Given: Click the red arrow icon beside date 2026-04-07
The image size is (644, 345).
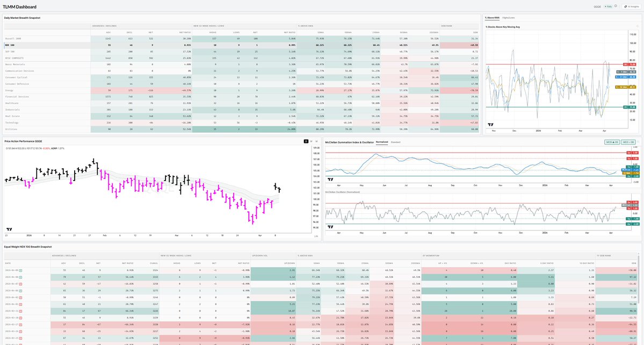Looking at the screenshot, I should pyautogui.click(x=21, y=284).
